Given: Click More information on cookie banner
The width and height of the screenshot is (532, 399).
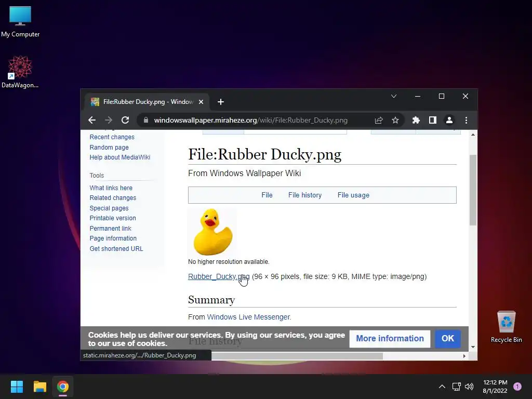Looking at the screenshot, I should click(390, 339).
